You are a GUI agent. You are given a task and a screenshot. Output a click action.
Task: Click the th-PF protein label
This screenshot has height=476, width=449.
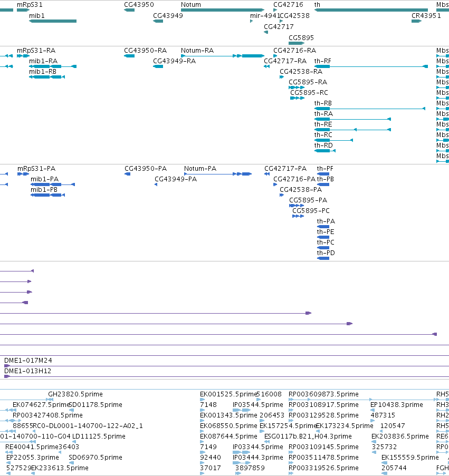coord(325,169)
